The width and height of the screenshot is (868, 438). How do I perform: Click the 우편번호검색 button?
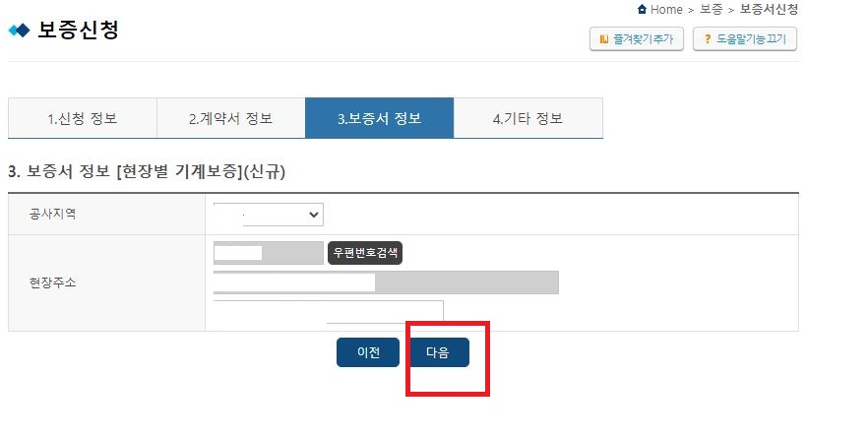365,253
